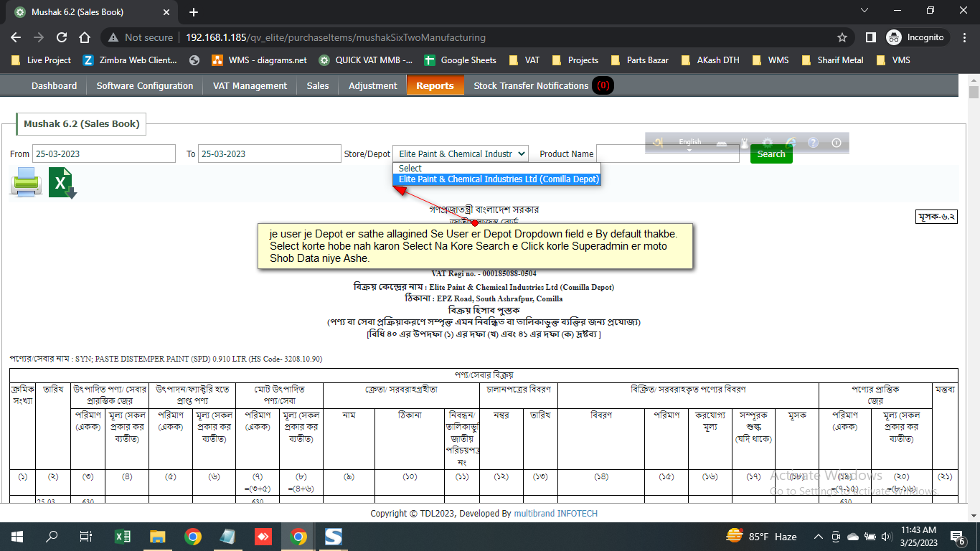
Task: Open the notification center icon
Action: [958, 537]
